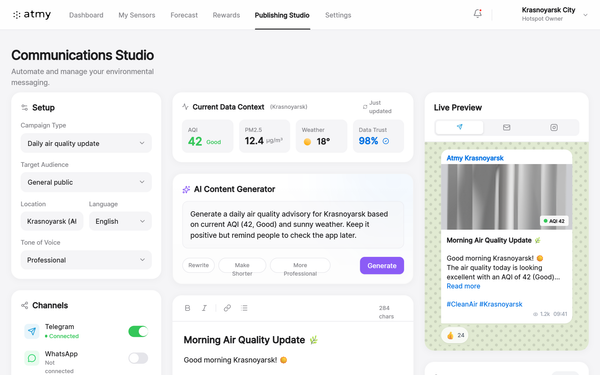Switch Live Preview to third channel tab

pyautogui.click(x=554, y=127)
